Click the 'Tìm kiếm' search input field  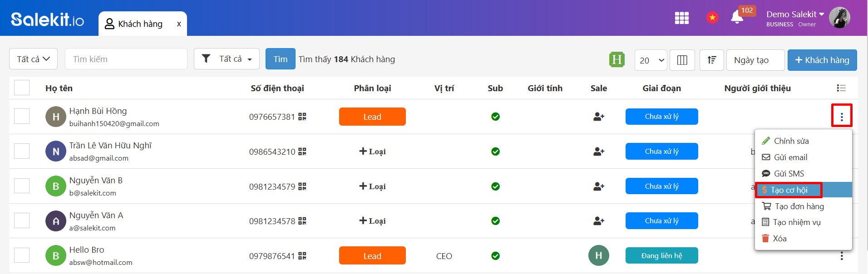[x=126, y=59]
